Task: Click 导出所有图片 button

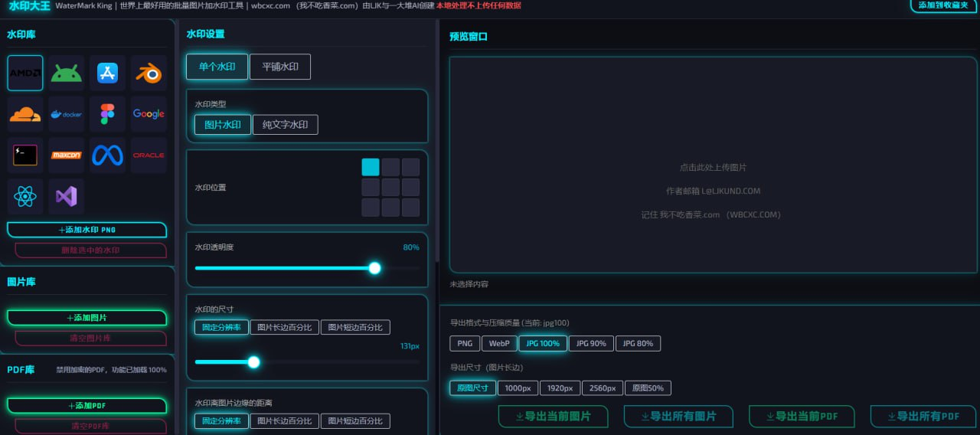Action: pyautogui.click(x=678, y=417)
